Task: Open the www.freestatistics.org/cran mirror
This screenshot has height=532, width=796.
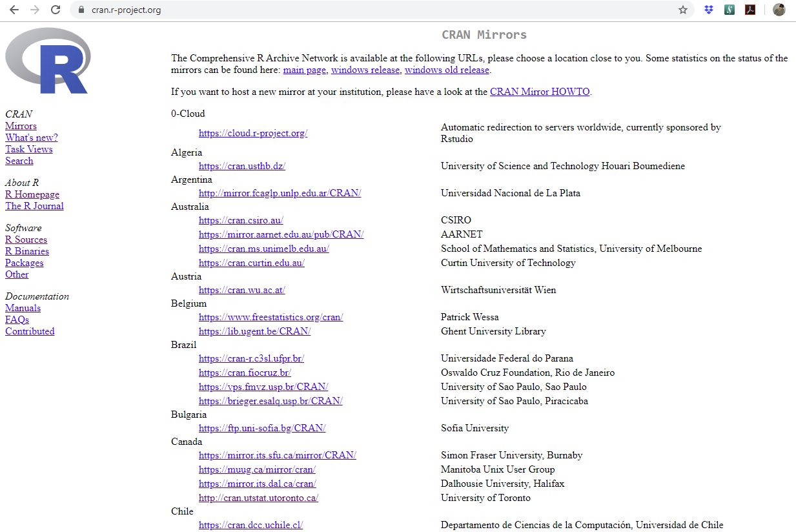Action: point(270,317)
